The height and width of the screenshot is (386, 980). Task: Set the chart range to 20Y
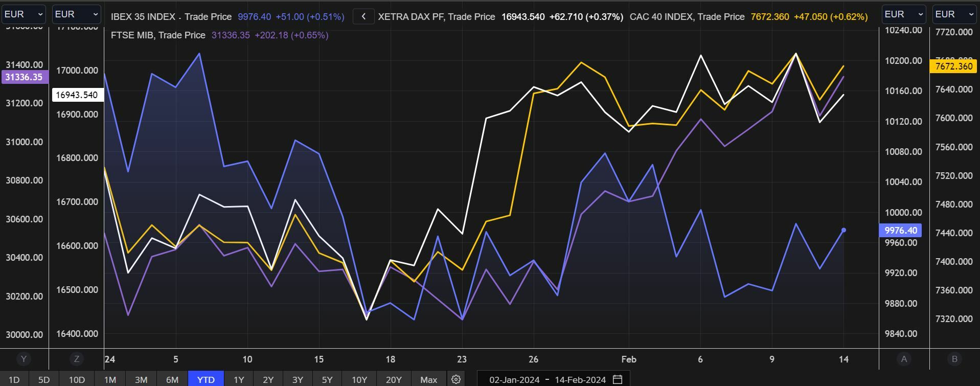(394, 379)
